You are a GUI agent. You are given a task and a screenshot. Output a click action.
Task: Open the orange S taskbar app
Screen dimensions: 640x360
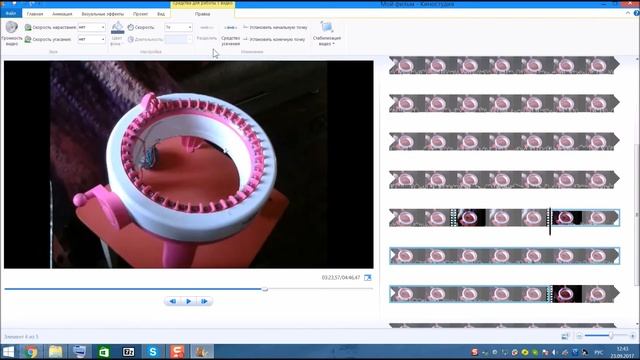pos(177,351)
